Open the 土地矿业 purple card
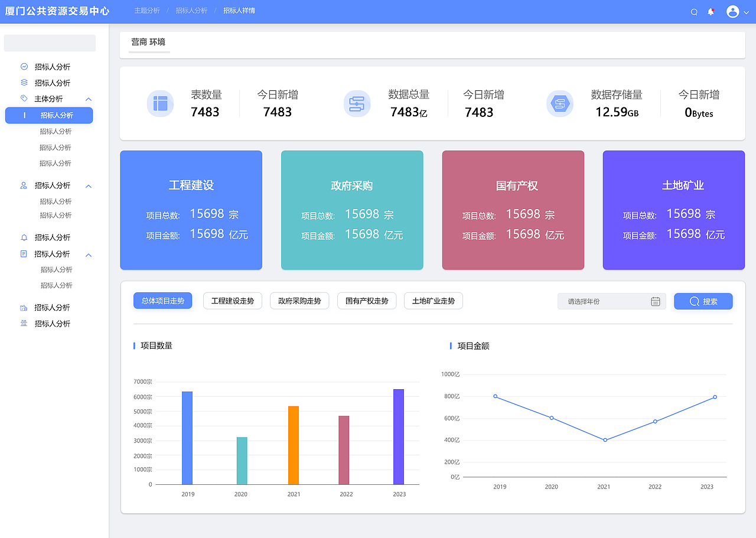The height and width of the screenshot is (538, 756). click(x=674, y=210)
